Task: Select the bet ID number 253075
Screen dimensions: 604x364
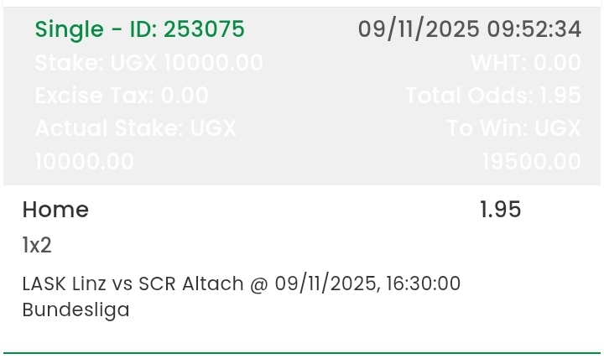Action: pyautogui.click(x=204, y=29)
